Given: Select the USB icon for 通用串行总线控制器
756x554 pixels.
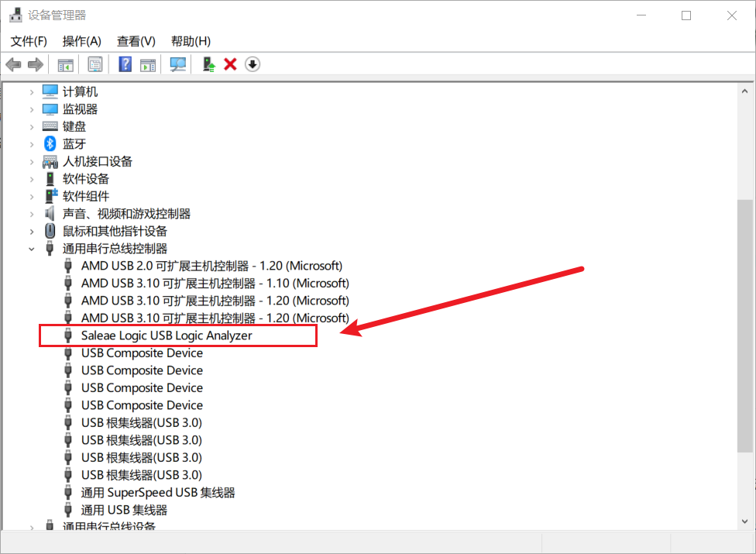Looking at the screenshot, I should coord(50,248).
